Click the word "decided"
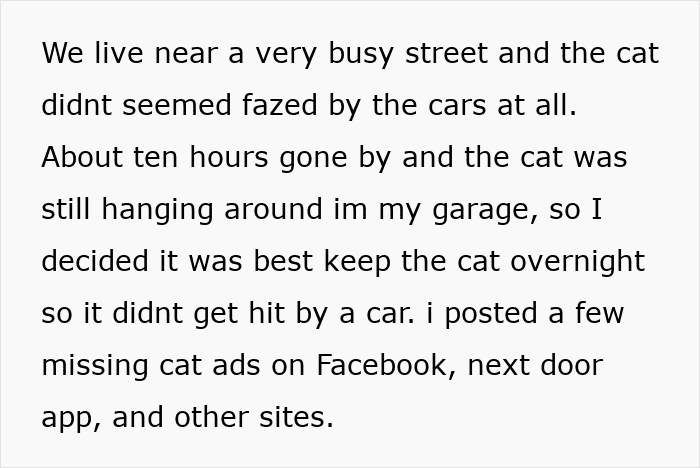 pos(95,261)
